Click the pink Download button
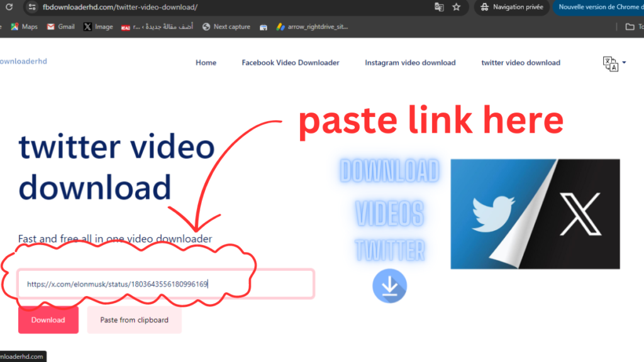Image resolution: width=644 pixels, height=362 pixels. [x=48, y=320]
